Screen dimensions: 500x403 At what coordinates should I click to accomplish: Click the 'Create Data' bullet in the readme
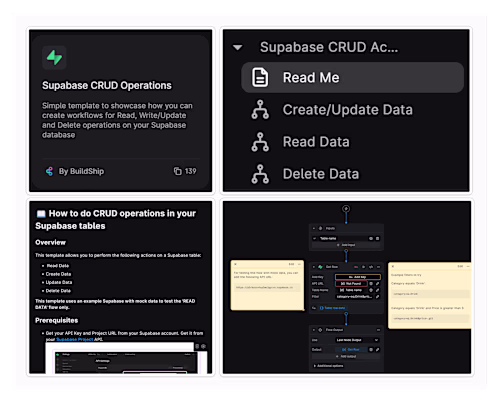point(58,274)
